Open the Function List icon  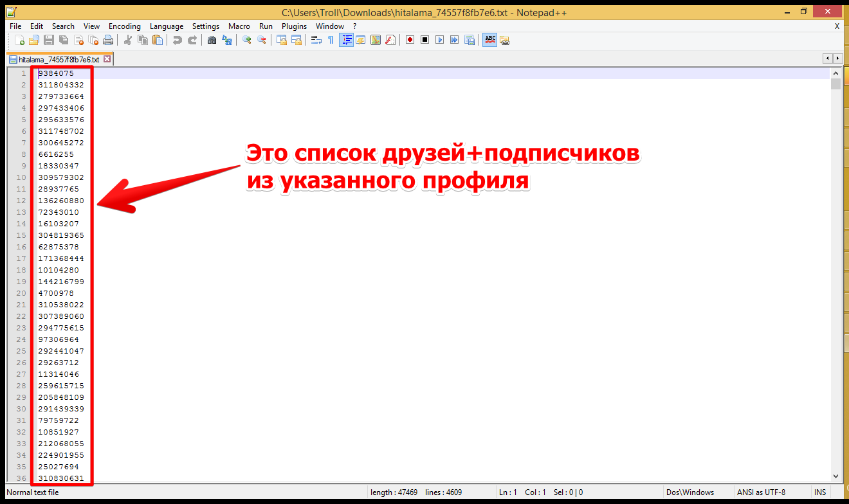click(x=390, y=40)
